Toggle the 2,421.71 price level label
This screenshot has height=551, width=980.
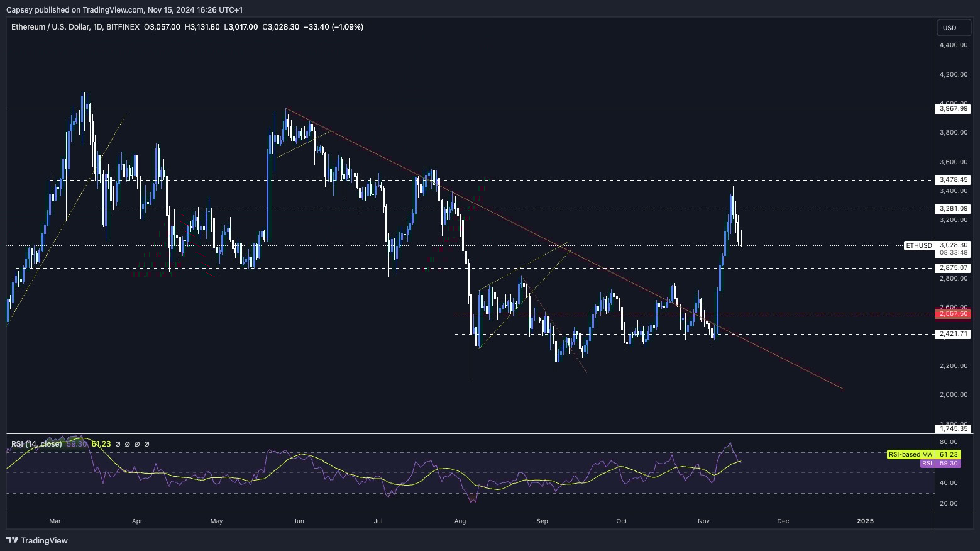point(954,334)
